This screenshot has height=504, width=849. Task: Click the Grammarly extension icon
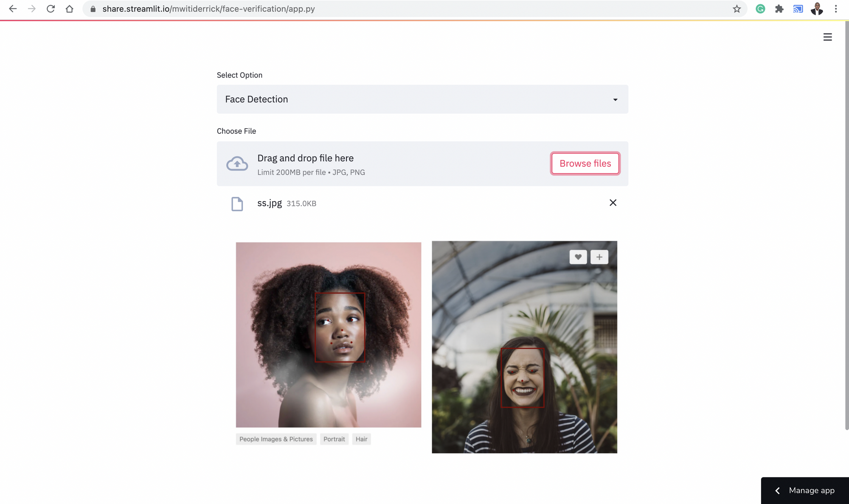pos(760,9)
